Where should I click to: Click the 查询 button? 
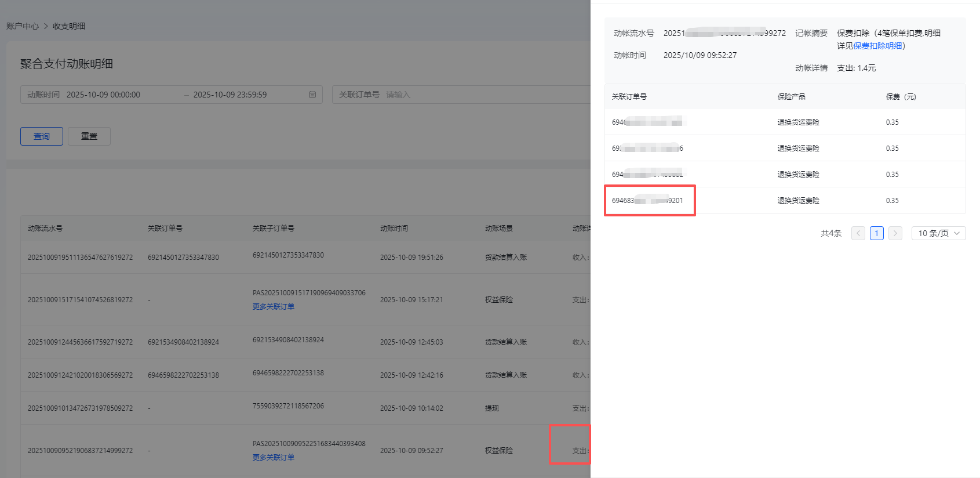[42, 136]
